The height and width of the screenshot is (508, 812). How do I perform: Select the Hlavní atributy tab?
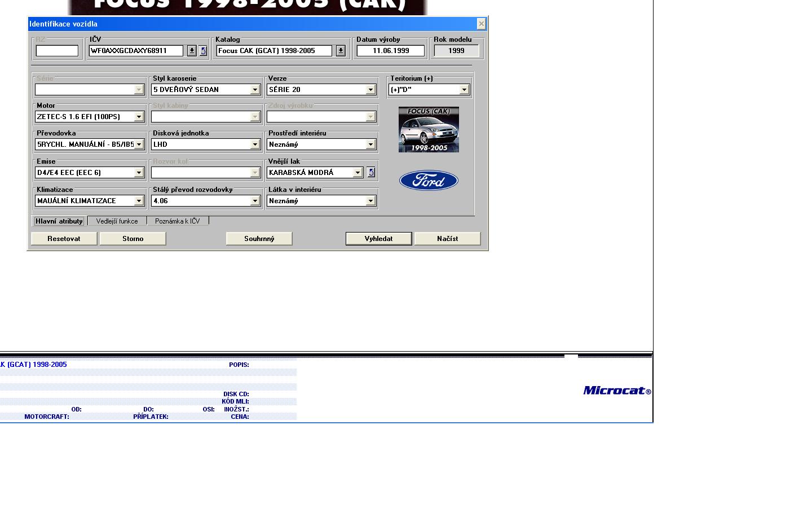[59, 221]
